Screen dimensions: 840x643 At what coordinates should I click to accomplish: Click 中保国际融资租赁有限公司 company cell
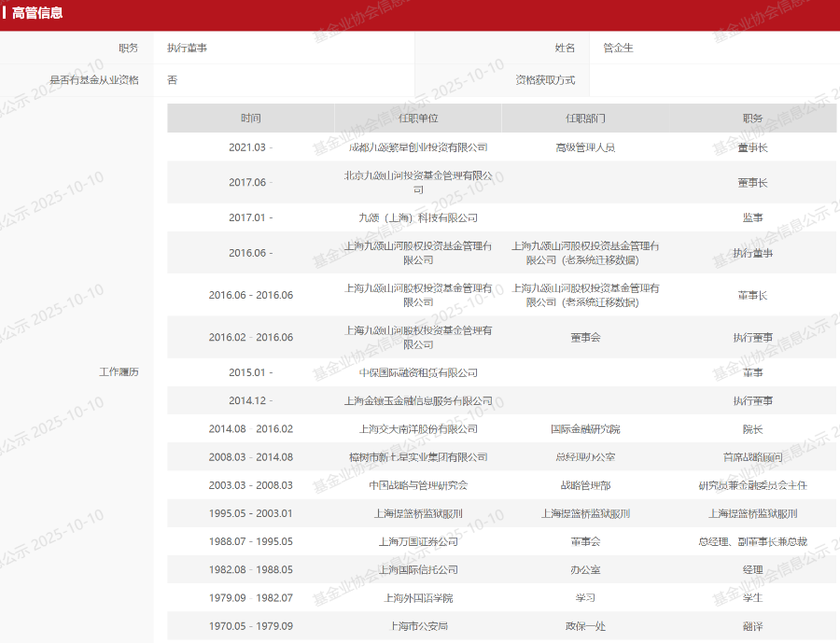pyautogui.click(x=417, y=372)
